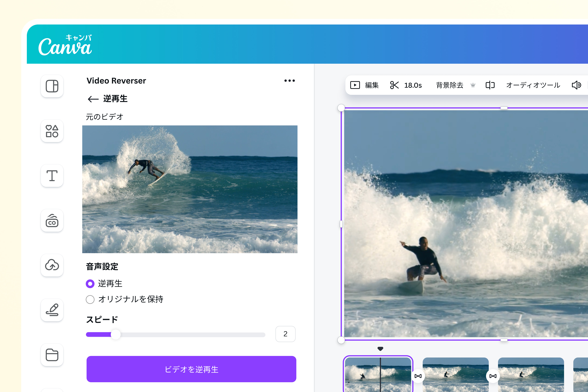This screenshot has height=392, width=588.
Task: Choose オリジナルを保持 audio setting
Action: 90,299
